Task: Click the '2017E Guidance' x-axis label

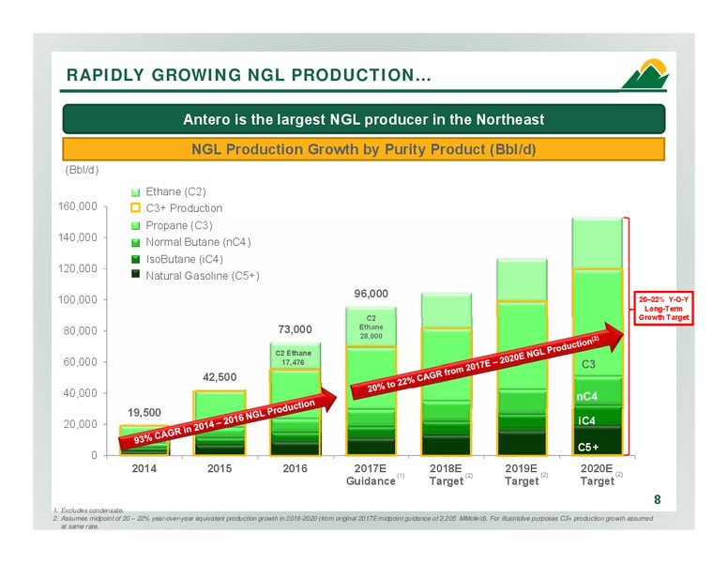Action: pyautogui.click(x=371, y=475)
